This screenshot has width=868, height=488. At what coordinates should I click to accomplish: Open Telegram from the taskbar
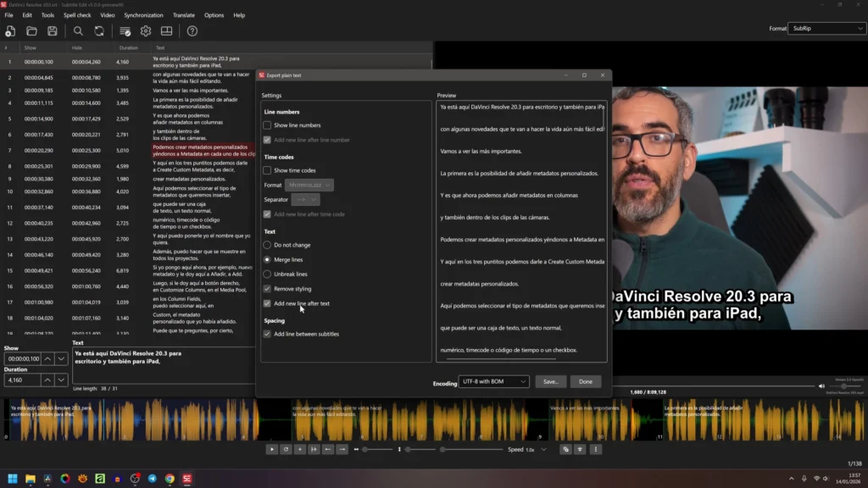coord(153,479)
